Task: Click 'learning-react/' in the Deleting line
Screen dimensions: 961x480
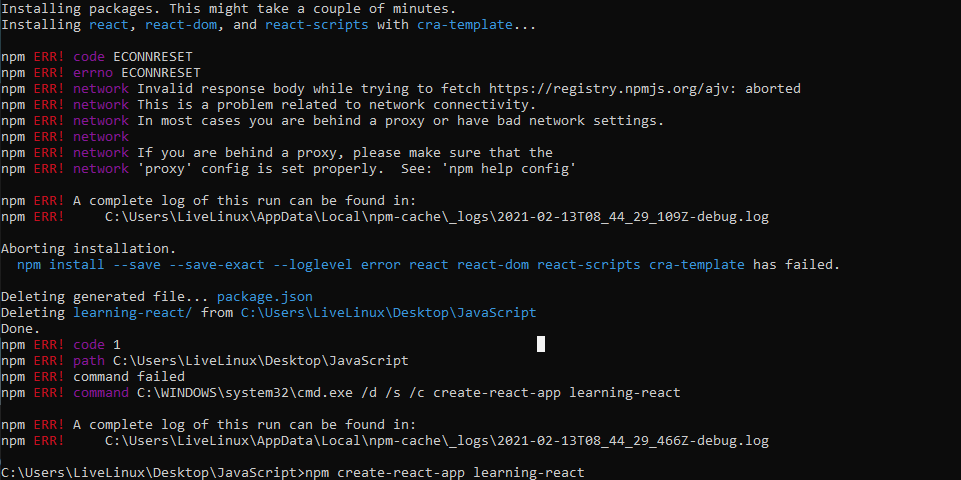Action: click(132, 313)
